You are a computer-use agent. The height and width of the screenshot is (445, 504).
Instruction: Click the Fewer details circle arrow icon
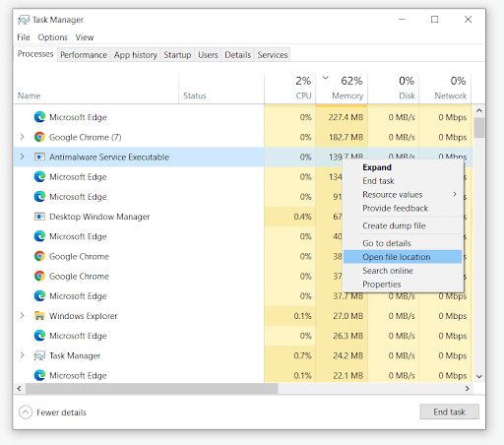point(26,413)
